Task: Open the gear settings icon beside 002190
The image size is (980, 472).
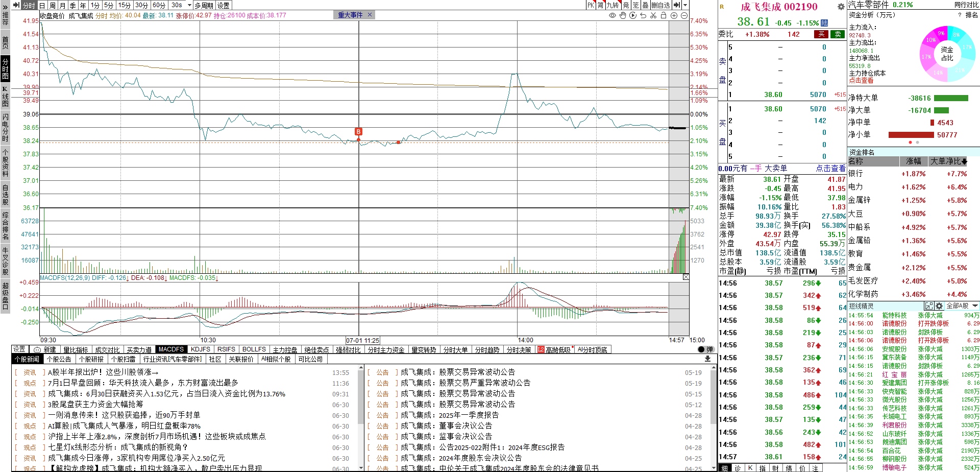Action: click(x=841, y=7)
